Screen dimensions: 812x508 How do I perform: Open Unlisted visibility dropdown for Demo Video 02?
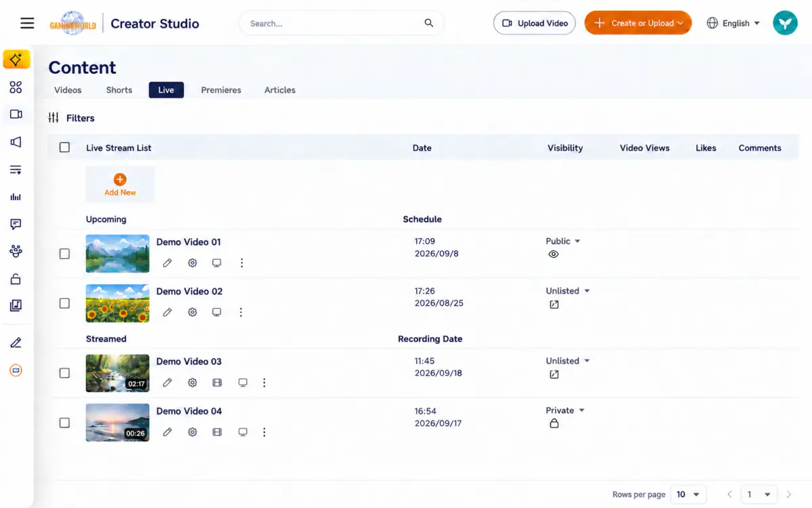[x=568, y=291]
